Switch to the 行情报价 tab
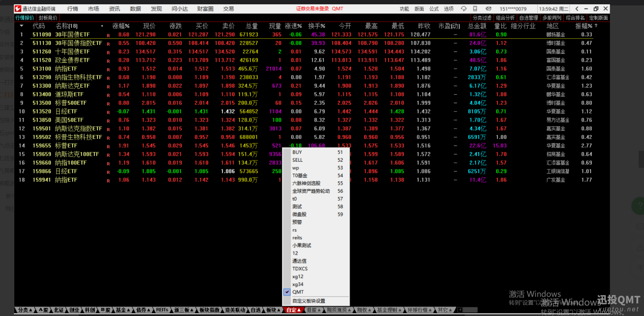 pyautogui.click(x=25, y=18)
